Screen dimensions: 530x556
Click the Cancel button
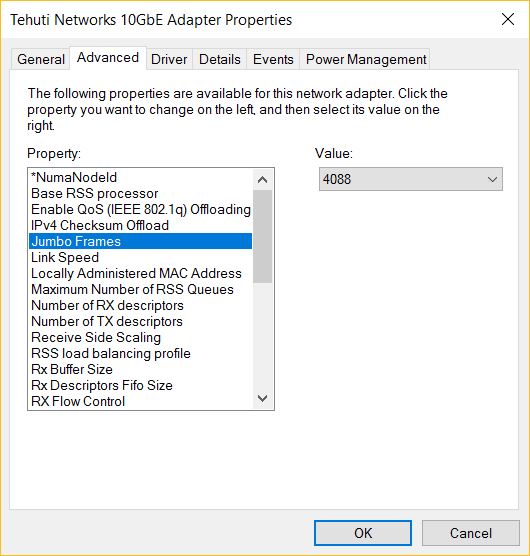click(471, 533)
